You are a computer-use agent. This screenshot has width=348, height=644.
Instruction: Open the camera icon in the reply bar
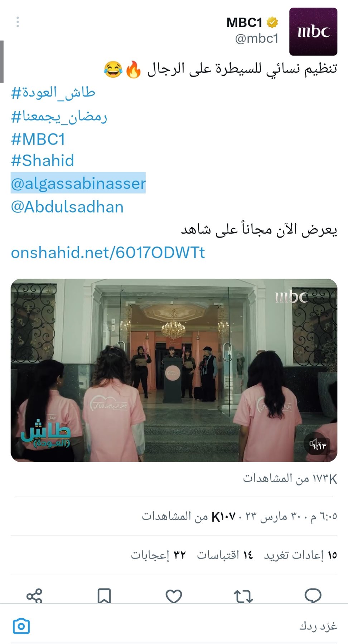click(21, 626)
